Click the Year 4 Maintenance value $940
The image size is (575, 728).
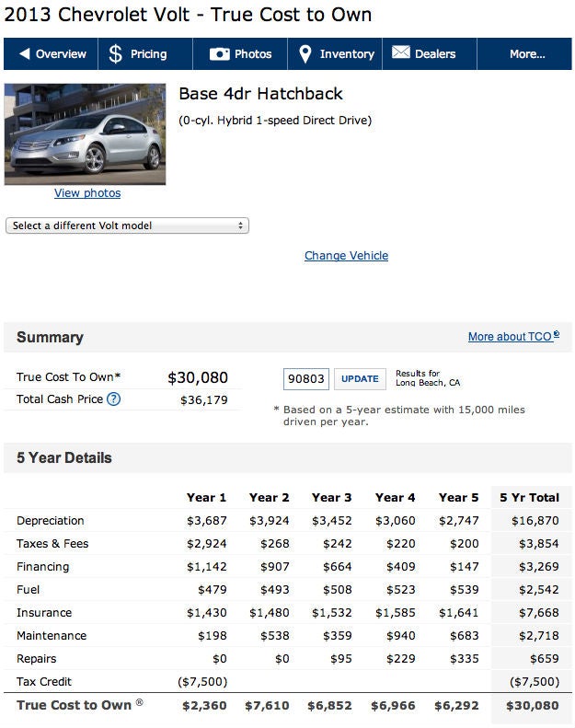click(x=401, y=636)
